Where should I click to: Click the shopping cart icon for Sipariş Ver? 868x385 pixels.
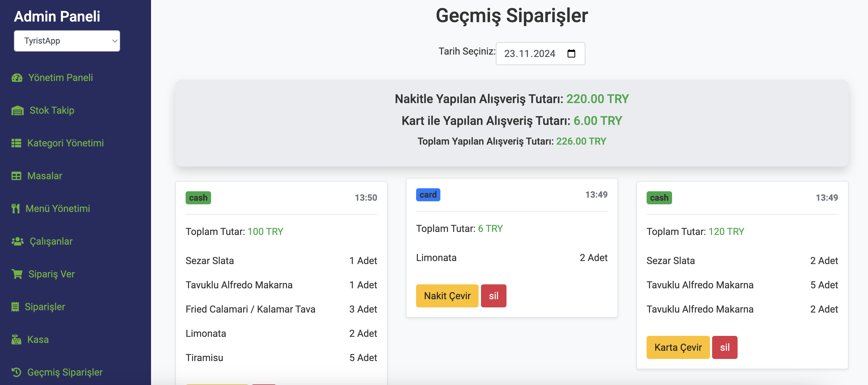click(17, 274)
